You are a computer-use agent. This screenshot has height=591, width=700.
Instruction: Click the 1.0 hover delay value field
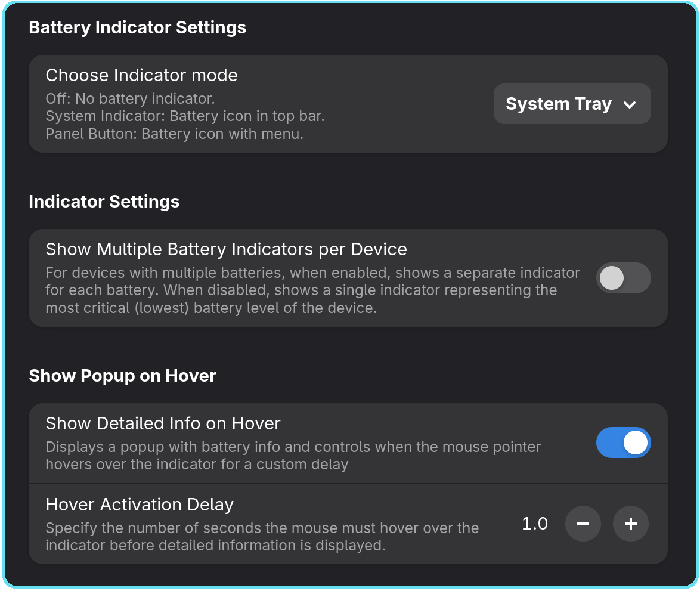pos(535,524)
